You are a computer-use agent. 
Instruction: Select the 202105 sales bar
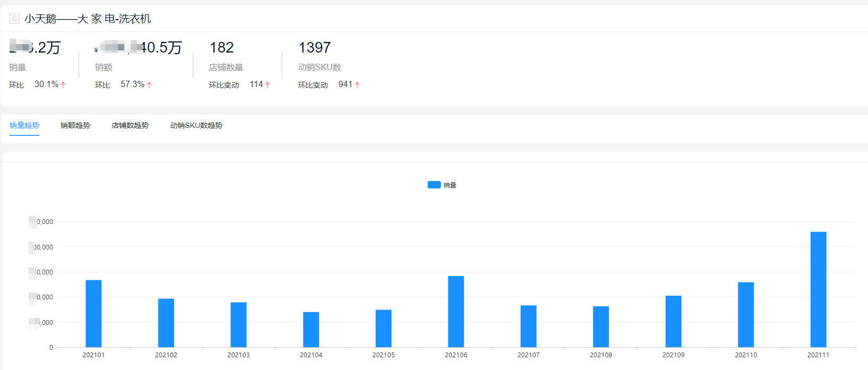click(384, 329)
